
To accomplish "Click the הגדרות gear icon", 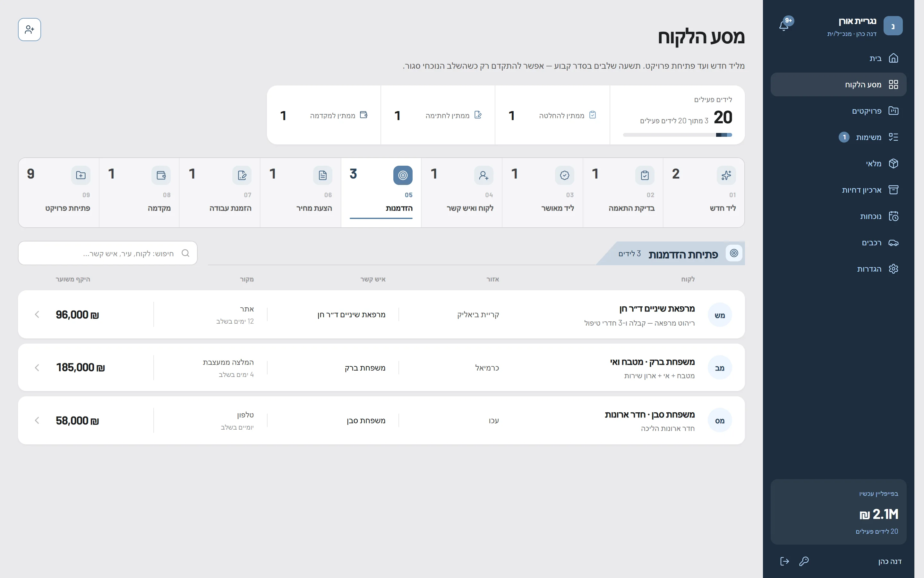I will point(894,269).
